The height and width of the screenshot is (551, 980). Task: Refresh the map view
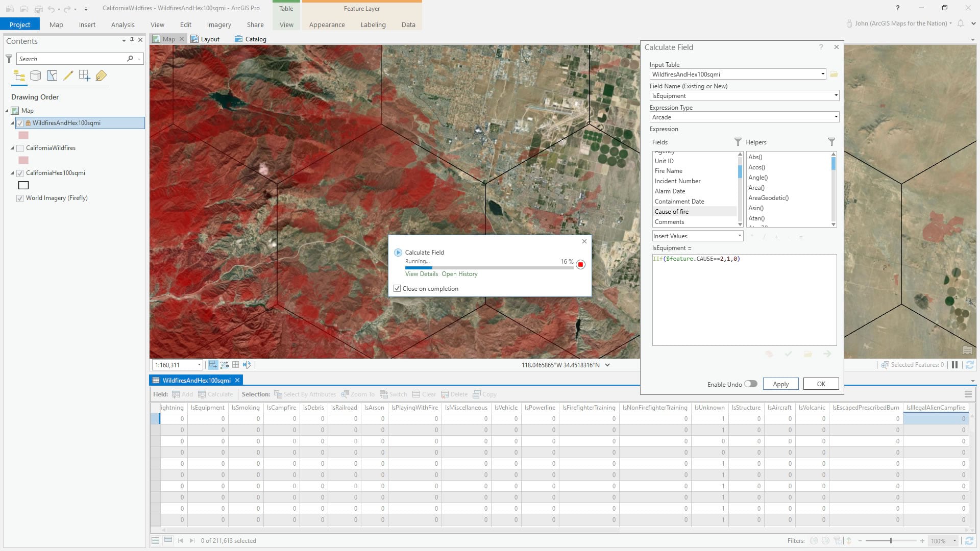click(970, 365)
